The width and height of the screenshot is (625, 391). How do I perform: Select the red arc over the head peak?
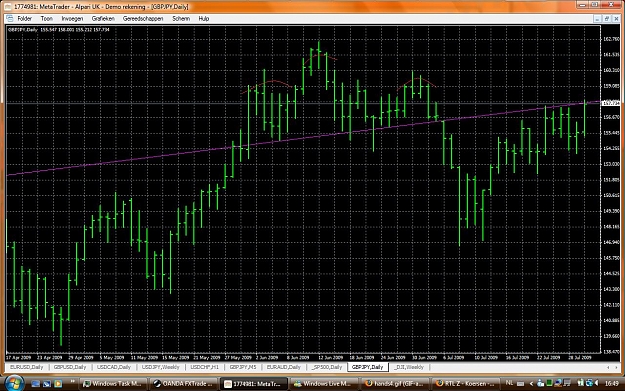click(x=320, y=56)
